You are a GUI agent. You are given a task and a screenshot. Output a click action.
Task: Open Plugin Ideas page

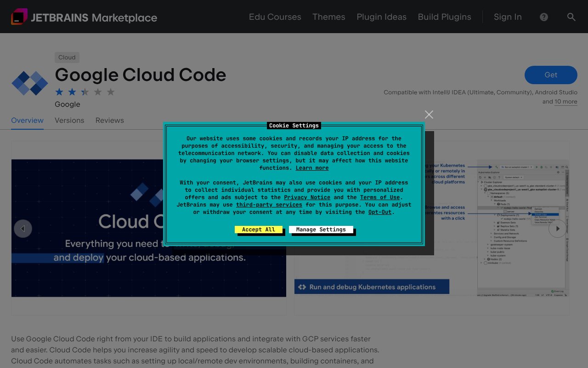point(381,17)
